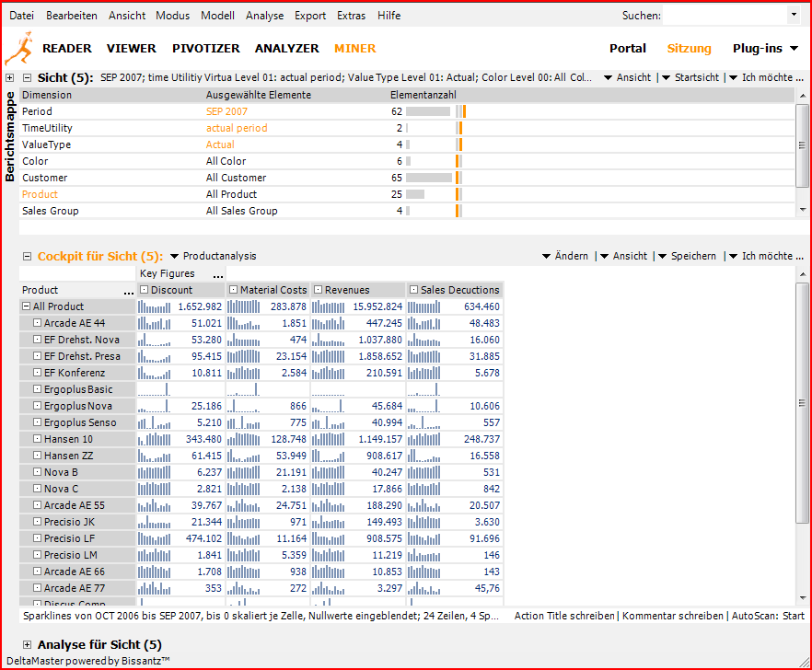Image resolution: width=812 pixels, height=670 pixels.
Task: Open the Bearbeiten menu
Action: 72,16
